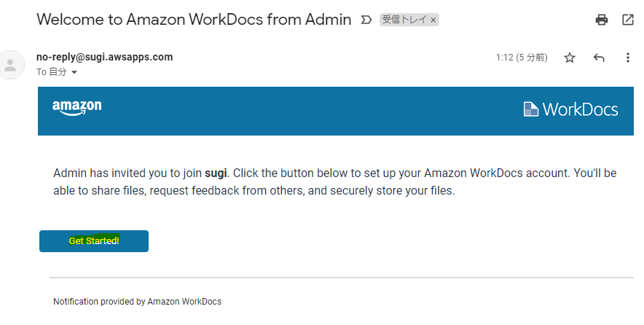Expand recipient details next to To 自分

(x=74, y=73)
